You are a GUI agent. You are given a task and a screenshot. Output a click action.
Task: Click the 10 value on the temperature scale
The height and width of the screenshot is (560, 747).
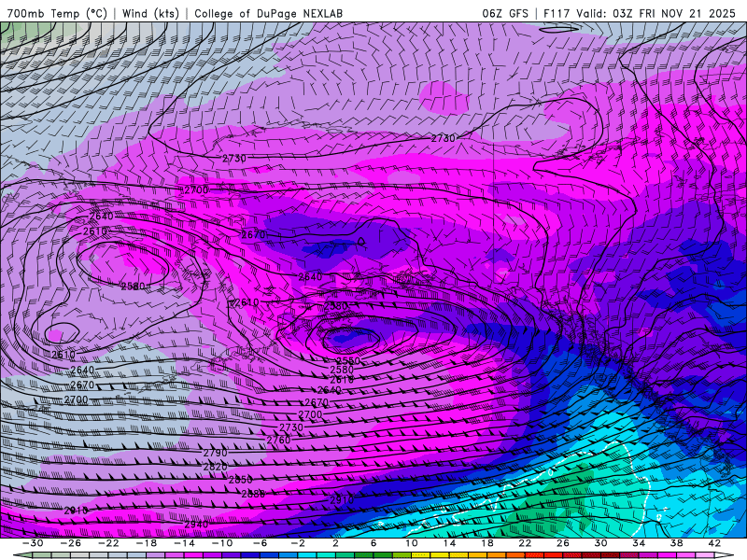412,543
